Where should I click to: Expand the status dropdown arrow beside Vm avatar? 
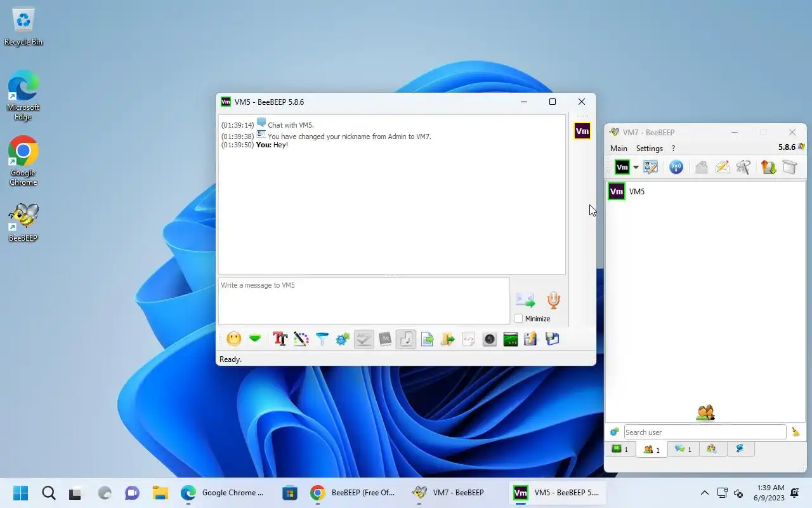(x=636, y=168)
